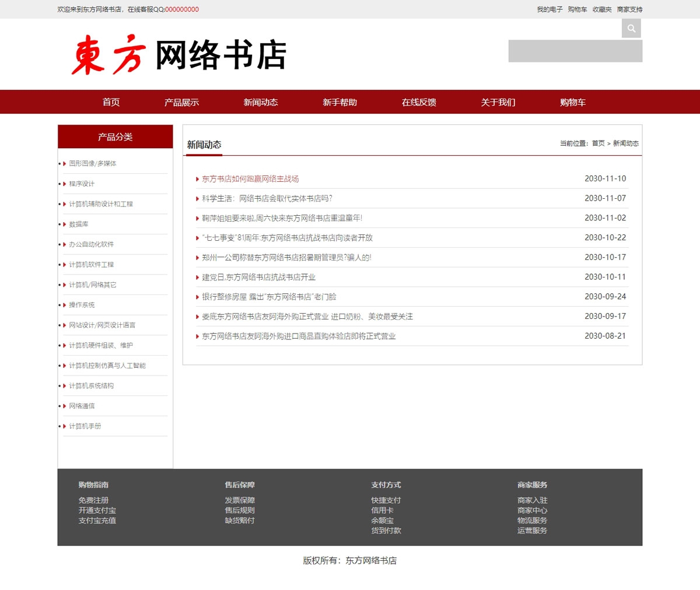This screenshot has width=700, height=590.
Task: Click footer link 免费注册
Action: click(94, 500)
